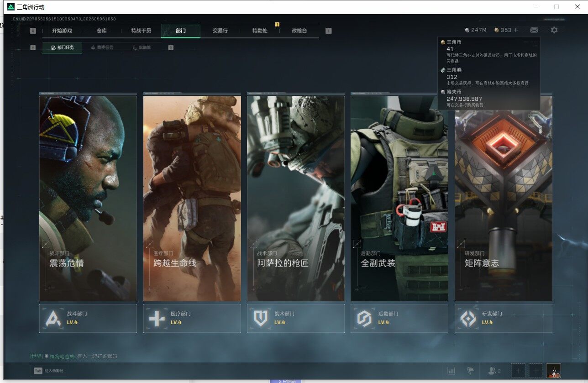Click the 三角币 amount 41 in the tooltip

click(x=450, y=49)
